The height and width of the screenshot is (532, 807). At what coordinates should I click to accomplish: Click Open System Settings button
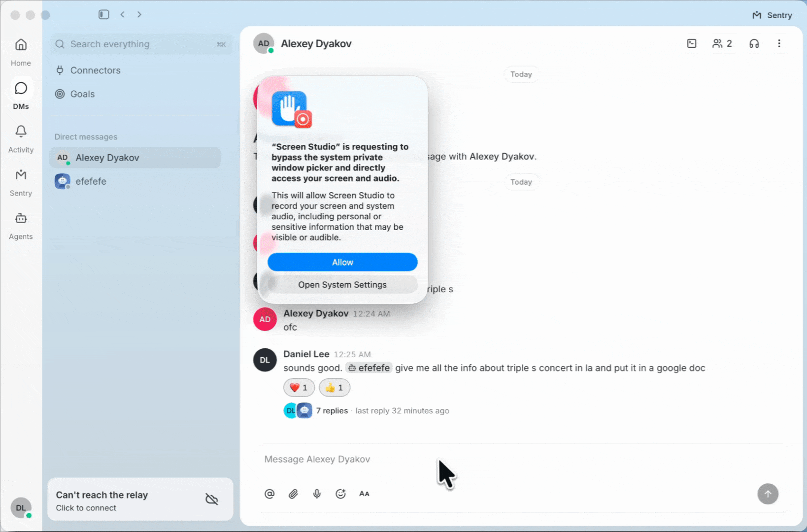[x=342, y=285]
